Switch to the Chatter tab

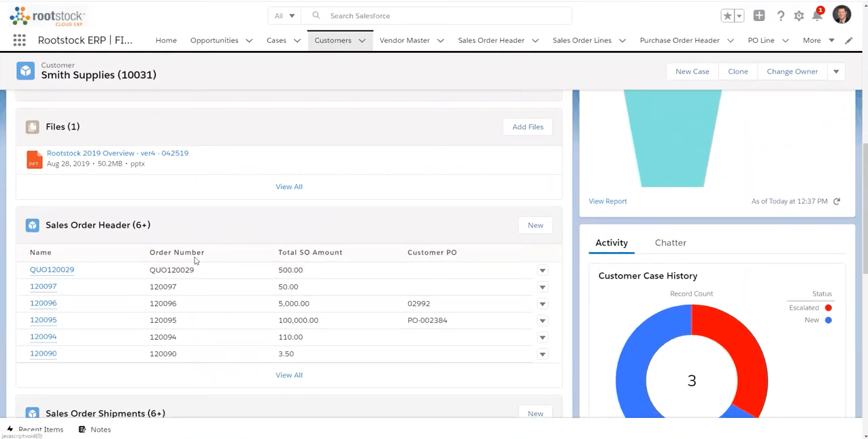(670, 243)
